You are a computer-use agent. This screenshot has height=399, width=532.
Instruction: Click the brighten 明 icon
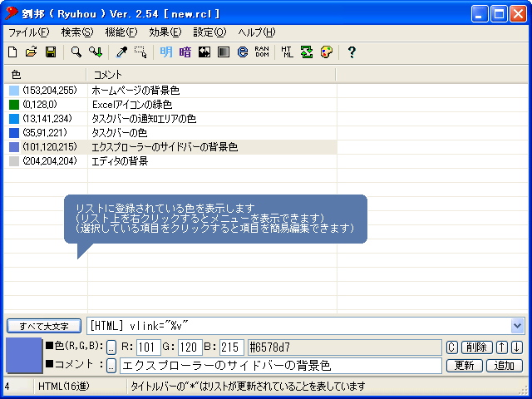(166, 52)
